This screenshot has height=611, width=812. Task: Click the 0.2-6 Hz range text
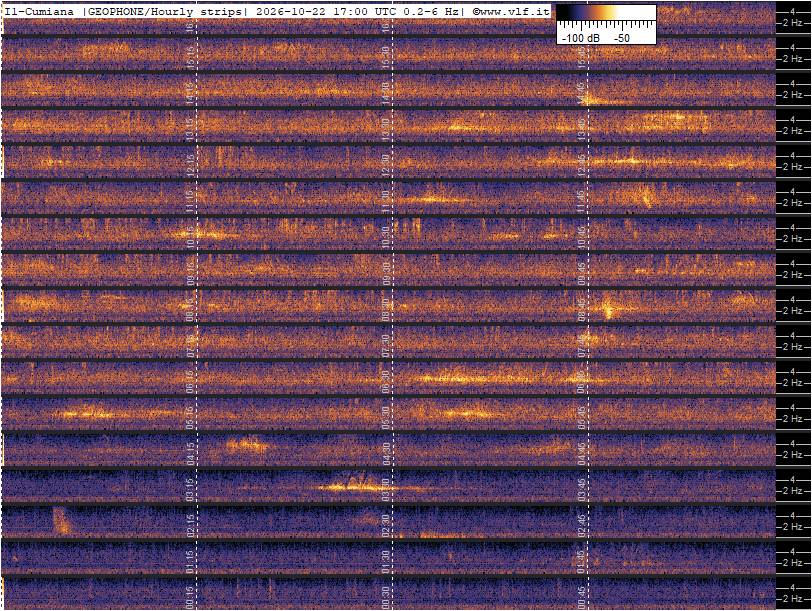click(432, 11)
